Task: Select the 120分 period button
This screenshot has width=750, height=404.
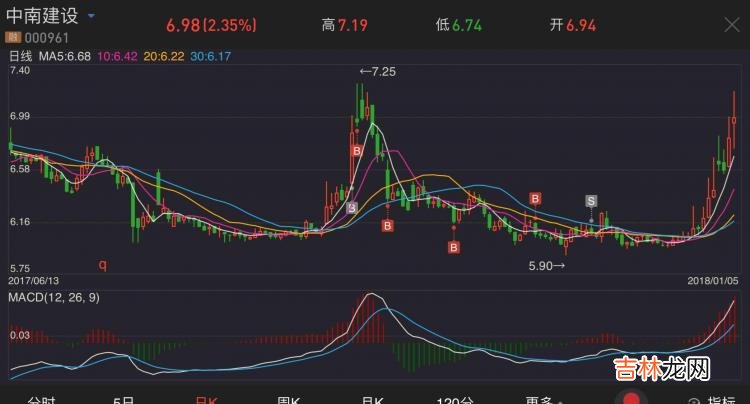Action: [x=455, y=399]
